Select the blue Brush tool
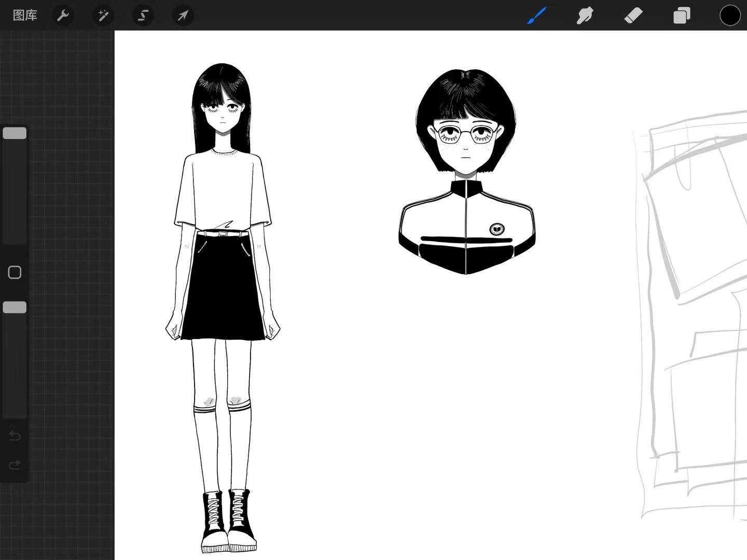 [537, 16]
